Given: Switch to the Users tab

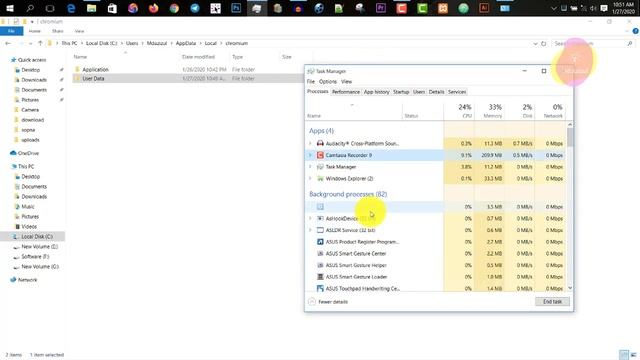Looking at the screenshot, I should point(419,92).
